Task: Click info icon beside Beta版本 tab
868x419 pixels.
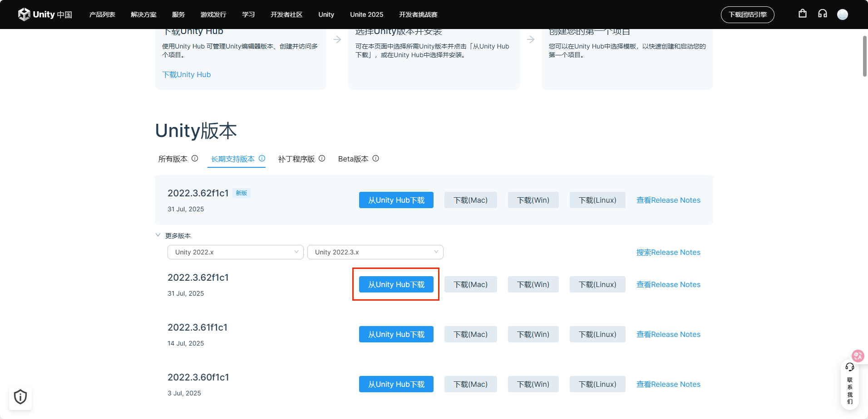Action: click(x=376, y=158)
